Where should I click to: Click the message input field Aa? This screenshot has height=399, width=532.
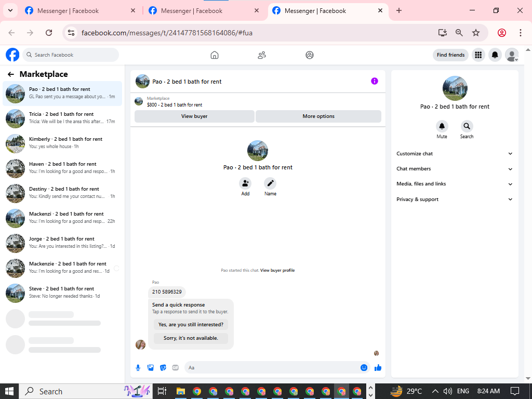coord(277,368)
